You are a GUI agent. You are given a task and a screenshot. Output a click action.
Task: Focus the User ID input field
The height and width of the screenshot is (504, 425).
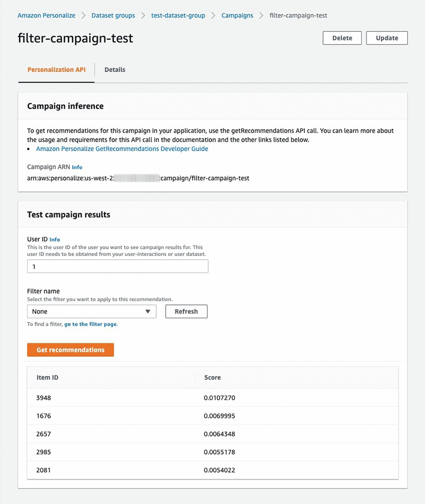point(117,267)
